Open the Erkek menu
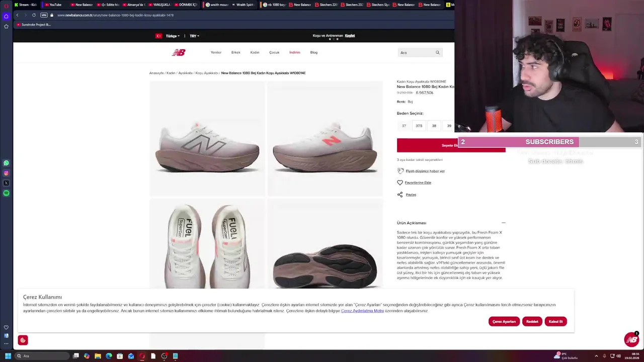This screenshot has height=362, width=644. pyautogui.click(x=235, y=52)
